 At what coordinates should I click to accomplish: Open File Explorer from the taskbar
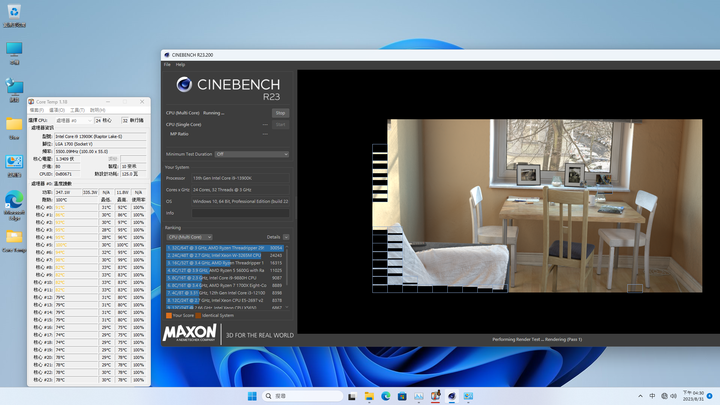369,396
